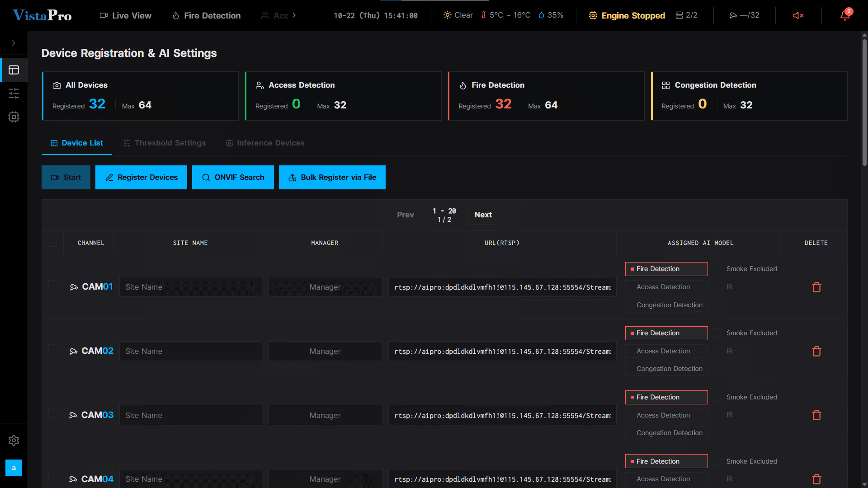Image resolution: width=868 pixels, height=488 pixels.
Task: Open Live View from top navigation
Action: pyautogui.click(x=125, y=15)
